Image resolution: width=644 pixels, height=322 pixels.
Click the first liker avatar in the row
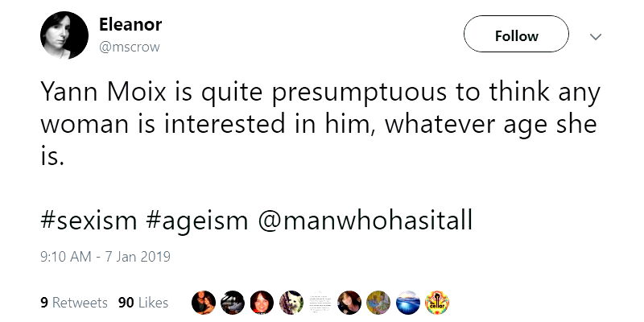click(204, 303)
